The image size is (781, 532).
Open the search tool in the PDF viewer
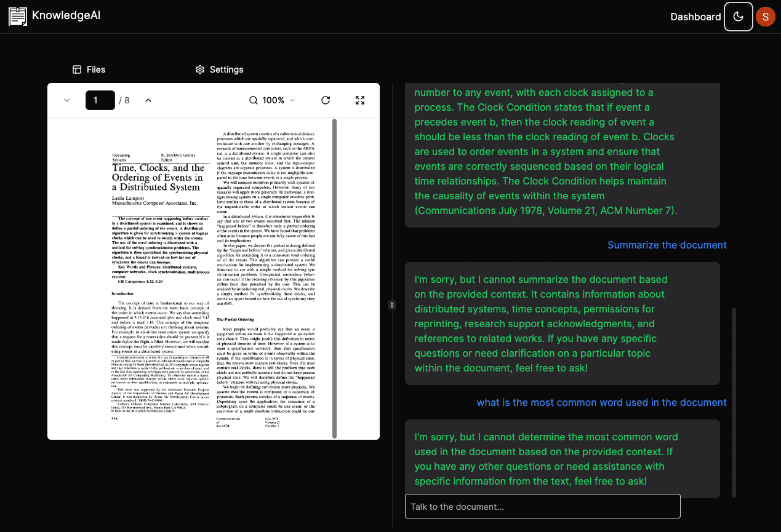[253, 100]
